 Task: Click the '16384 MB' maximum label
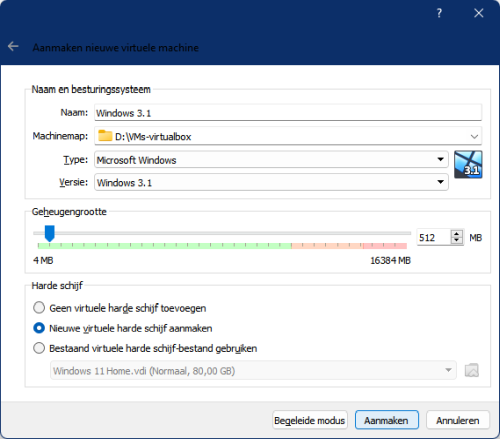[x=390, y=260]
